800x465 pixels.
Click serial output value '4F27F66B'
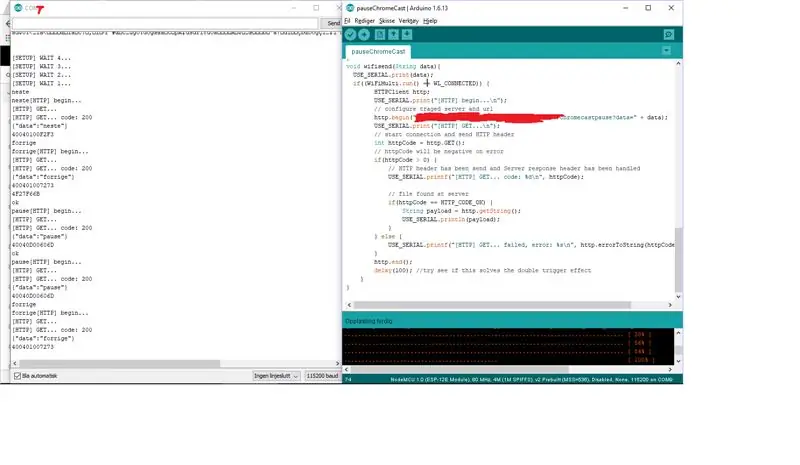pos(26,194)
